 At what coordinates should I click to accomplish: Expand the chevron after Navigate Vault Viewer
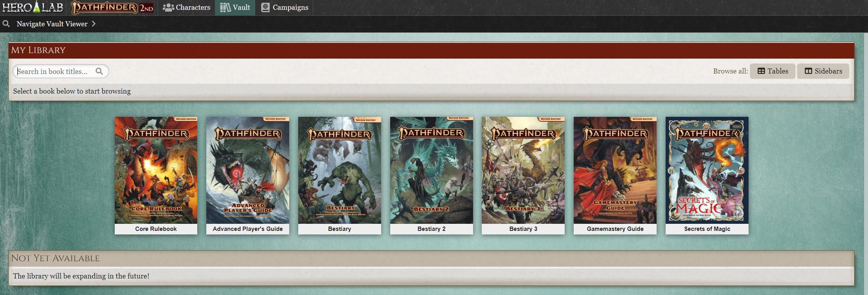click(94, 24)
